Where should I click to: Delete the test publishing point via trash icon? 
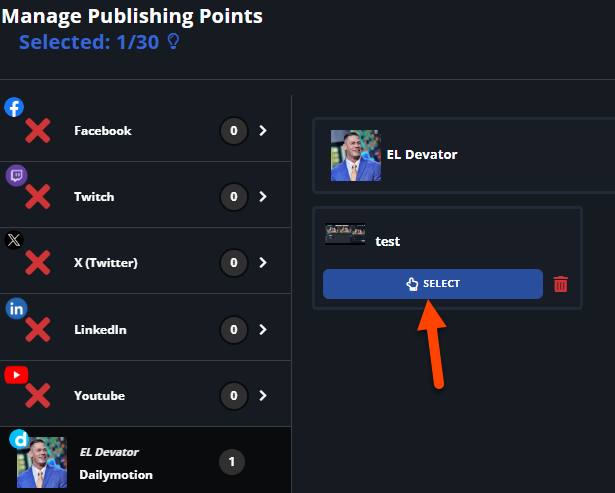560,284
